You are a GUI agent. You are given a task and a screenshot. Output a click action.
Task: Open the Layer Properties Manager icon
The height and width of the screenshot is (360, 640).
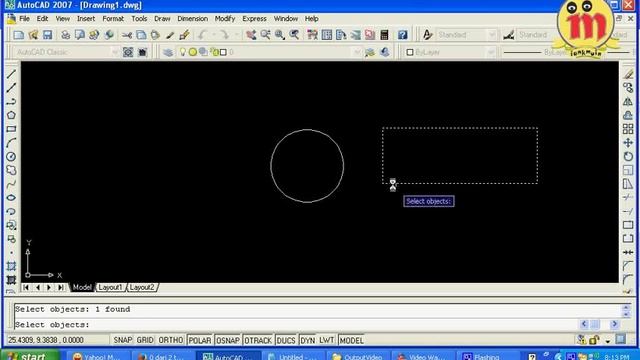tap(168, 52)
